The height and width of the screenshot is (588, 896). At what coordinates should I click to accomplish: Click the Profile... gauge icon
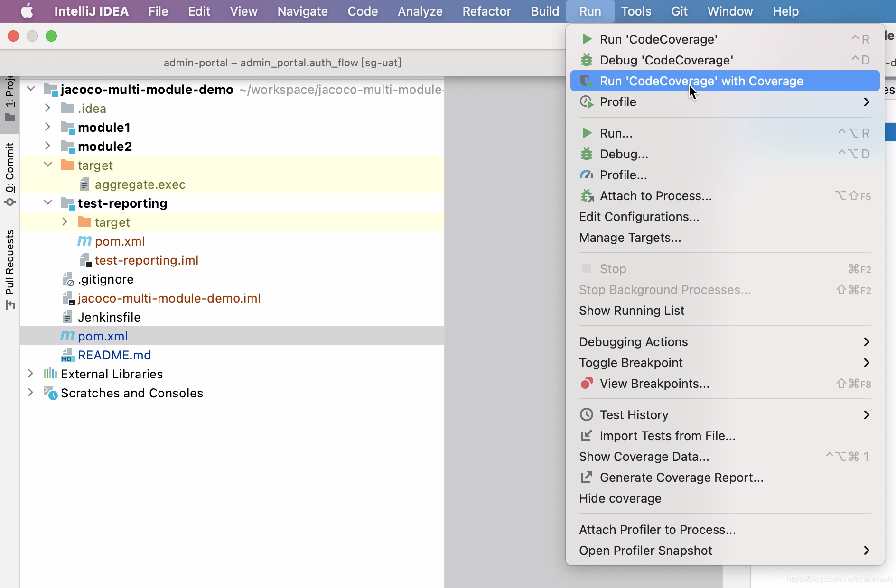[587, 175]
